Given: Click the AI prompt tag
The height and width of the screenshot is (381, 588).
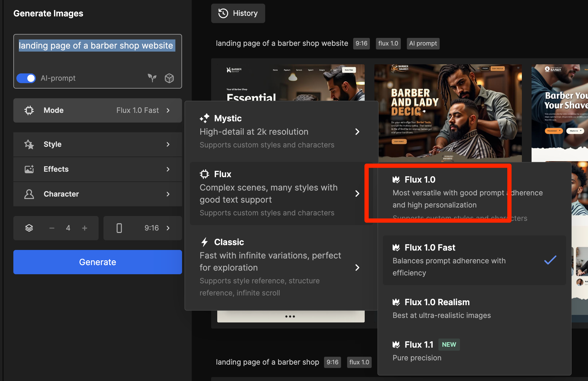Looking at the screenshot, I should coord(423,43).
